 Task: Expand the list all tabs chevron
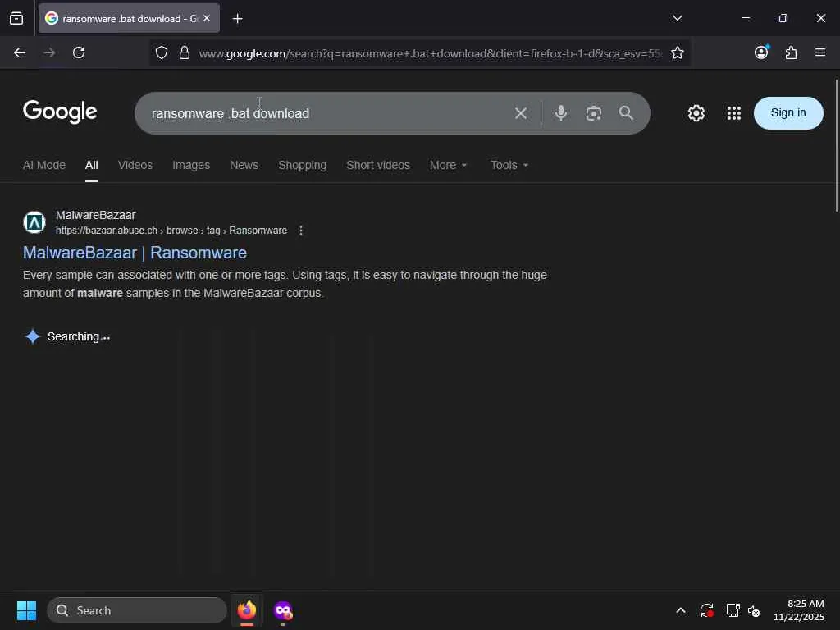click(677, 18)
